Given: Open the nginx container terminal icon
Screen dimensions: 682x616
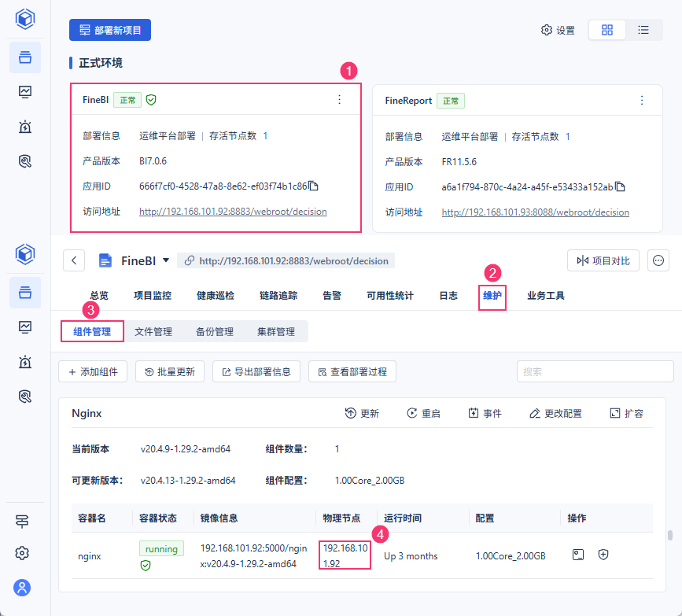Looking at the screenshot, I should tap(578, 555).
